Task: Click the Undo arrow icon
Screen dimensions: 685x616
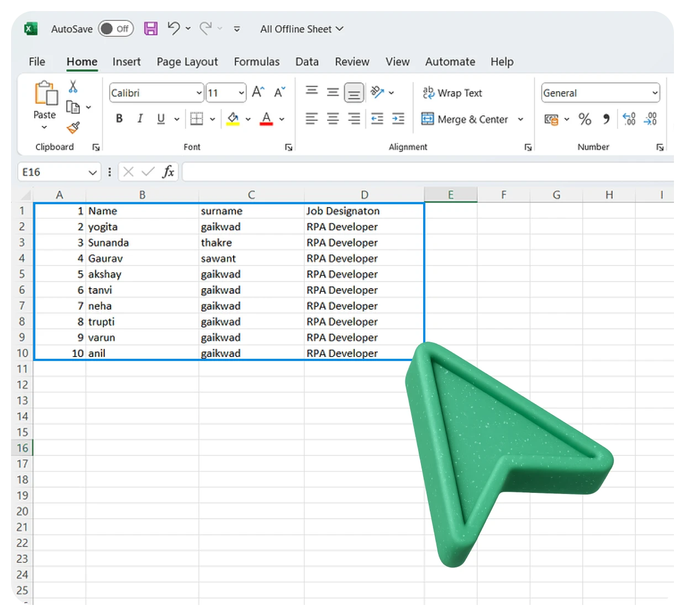Action: click(174, 28)
